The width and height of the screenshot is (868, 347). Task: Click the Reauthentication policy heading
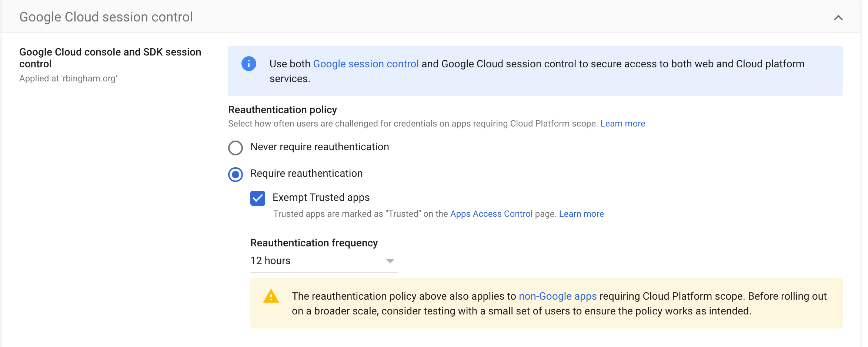click(x=282, y=110)
